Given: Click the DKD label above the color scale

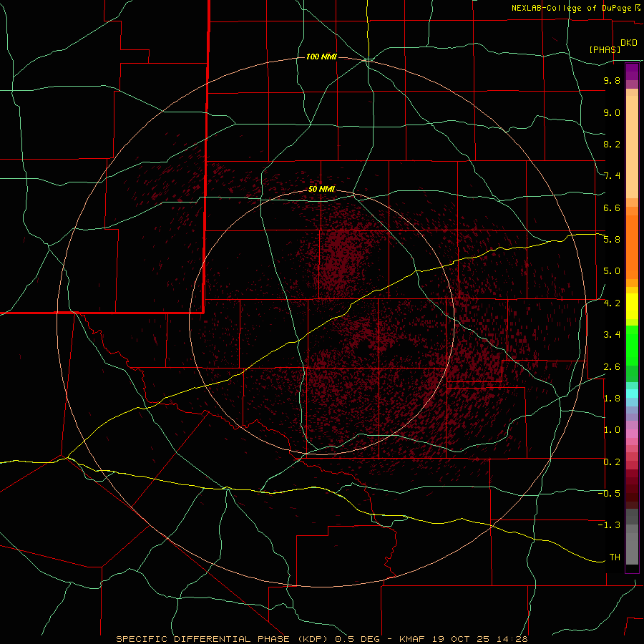Looking at the screenshot, I should pos(629,43).
